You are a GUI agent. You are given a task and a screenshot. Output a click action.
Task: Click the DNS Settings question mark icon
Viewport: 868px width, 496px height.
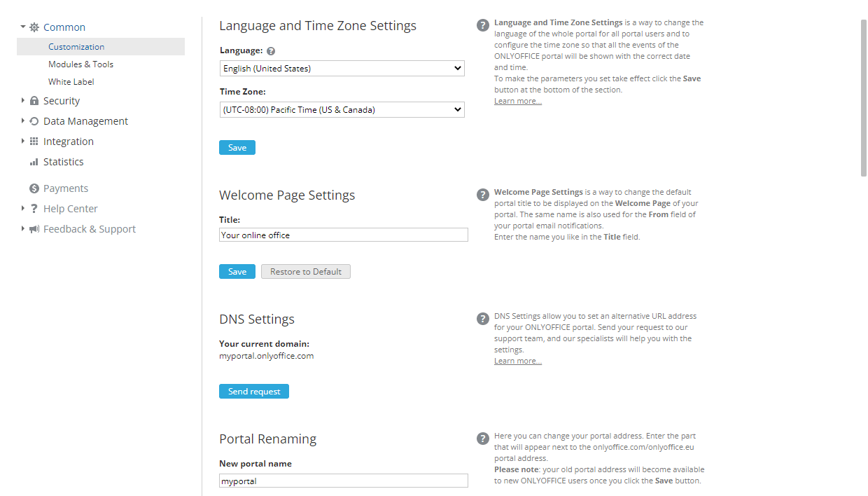482,318
